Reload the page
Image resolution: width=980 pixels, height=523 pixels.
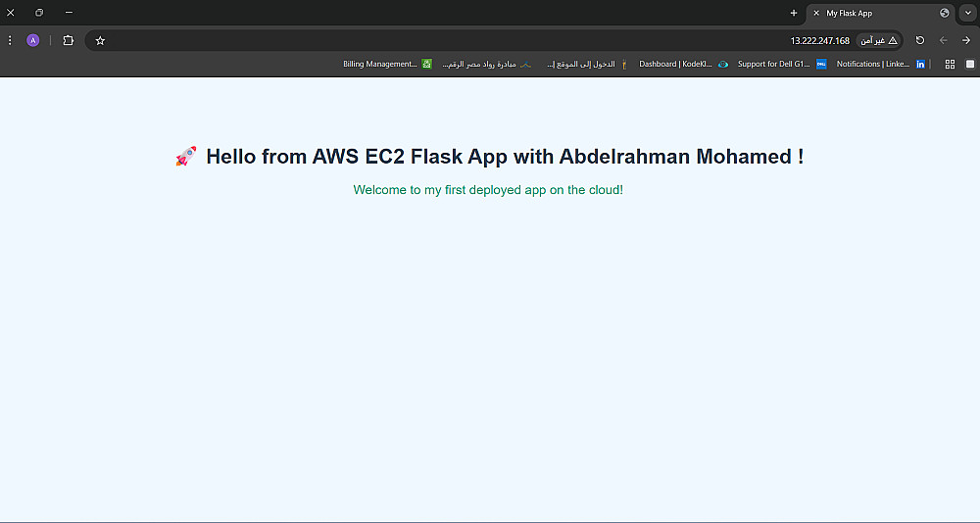919,40
